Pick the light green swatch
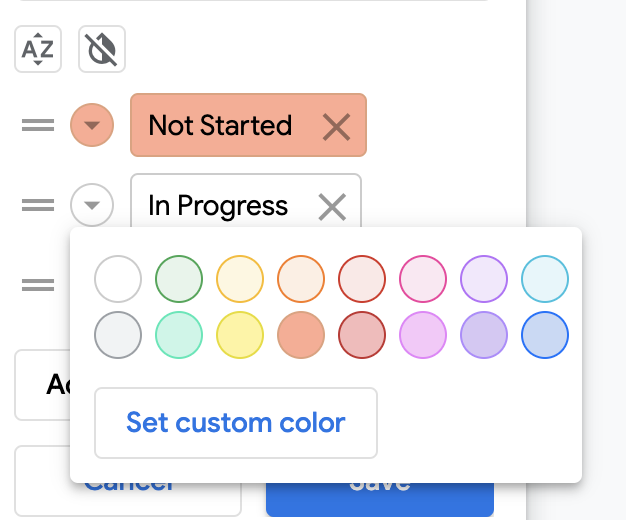626x520 pixels. (179, 278)
